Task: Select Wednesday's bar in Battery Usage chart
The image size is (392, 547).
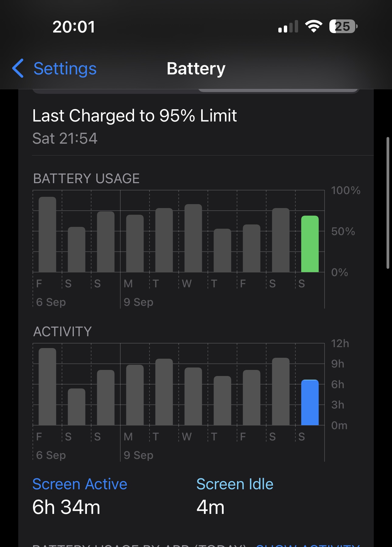Action: pos(193,238)
